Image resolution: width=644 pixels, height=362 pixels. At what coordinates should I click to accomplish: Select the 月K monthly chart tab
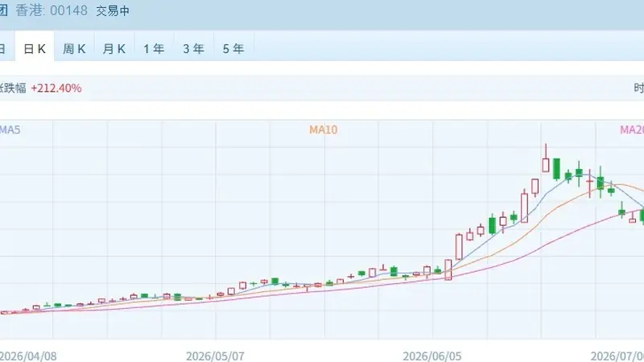click(114, 49)
